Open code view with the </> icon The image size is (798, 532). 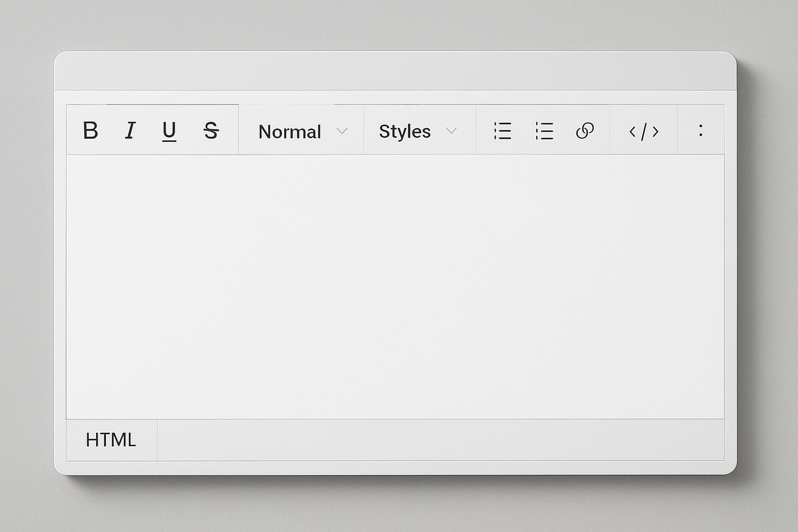pos(644,131)
